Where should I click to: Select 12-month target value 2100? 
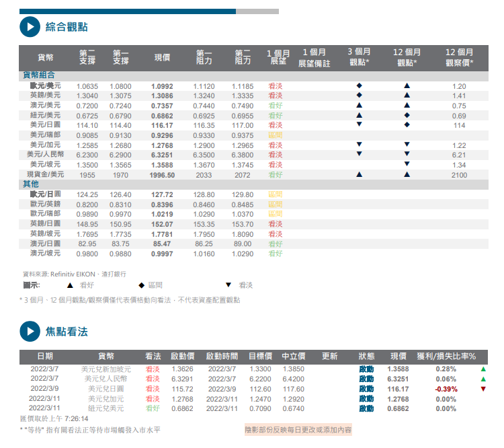point(459,175)
